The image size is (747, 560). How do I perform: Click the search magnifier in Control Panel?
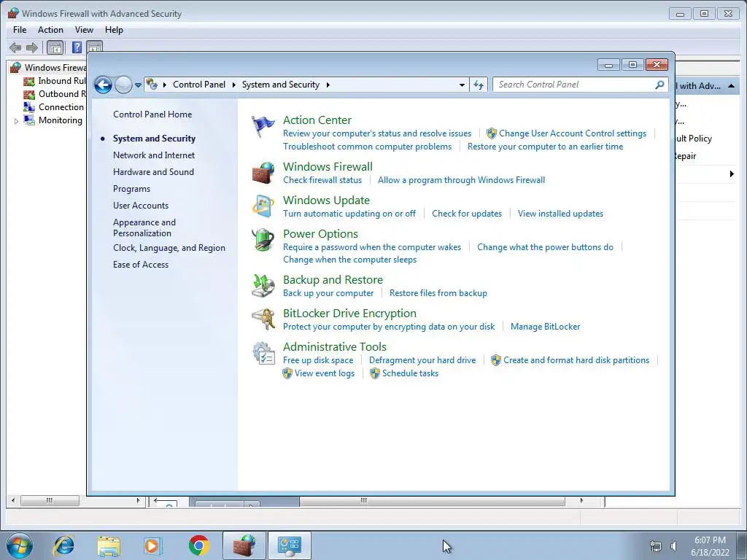pyautogui.click(x=659, y=85)
